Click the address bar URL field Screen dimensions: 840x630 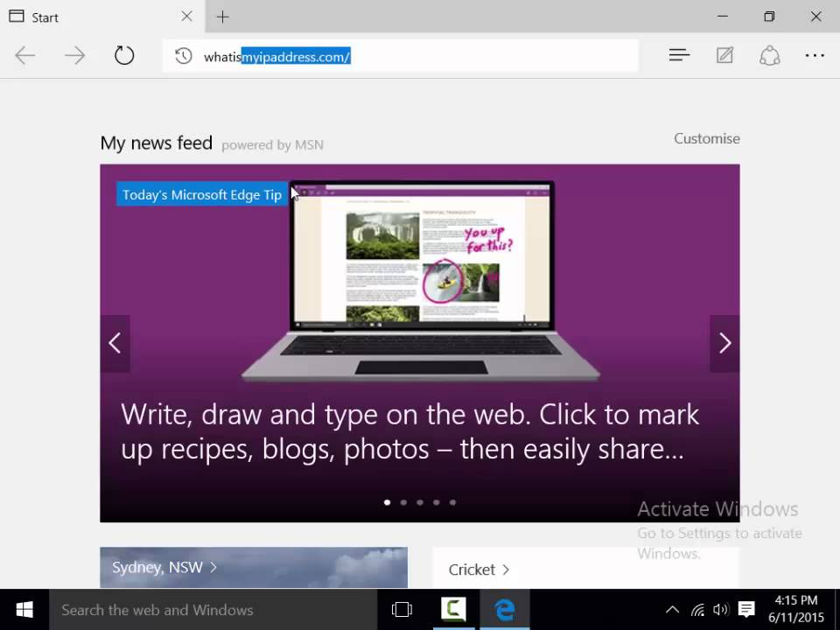point(400,56)
